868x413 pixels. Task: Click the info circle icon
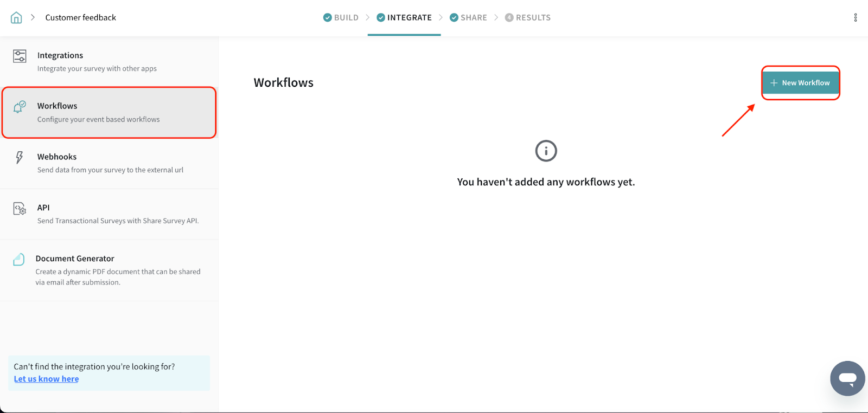pyautogui.click(x=546, y=151)
